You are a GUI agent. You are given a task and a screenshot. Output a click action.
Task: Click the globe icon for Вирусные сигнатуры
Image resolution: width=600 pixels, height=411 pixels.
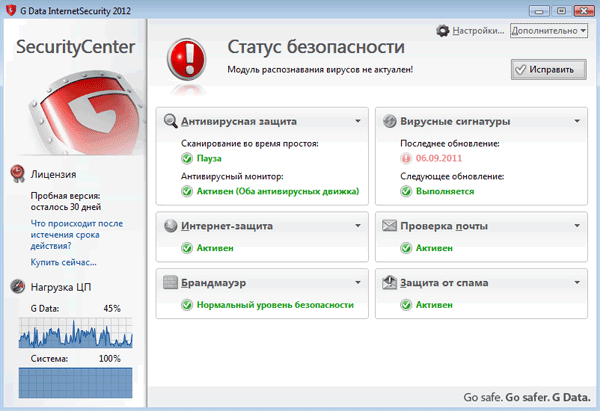click(390, 121)
